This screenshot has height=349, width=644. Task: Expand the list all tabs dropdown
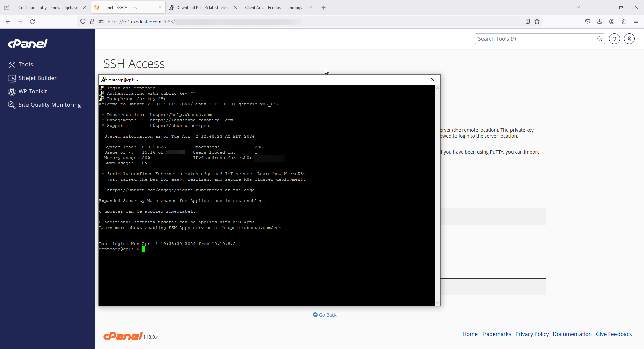click(577, 7)
